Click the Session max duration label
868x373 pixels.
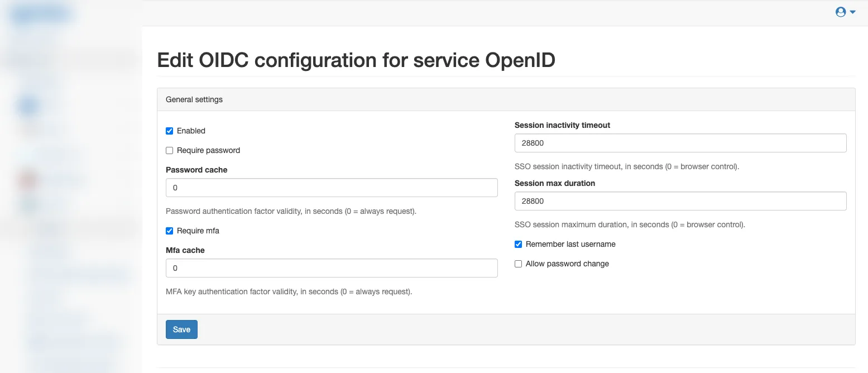(555, 183)
